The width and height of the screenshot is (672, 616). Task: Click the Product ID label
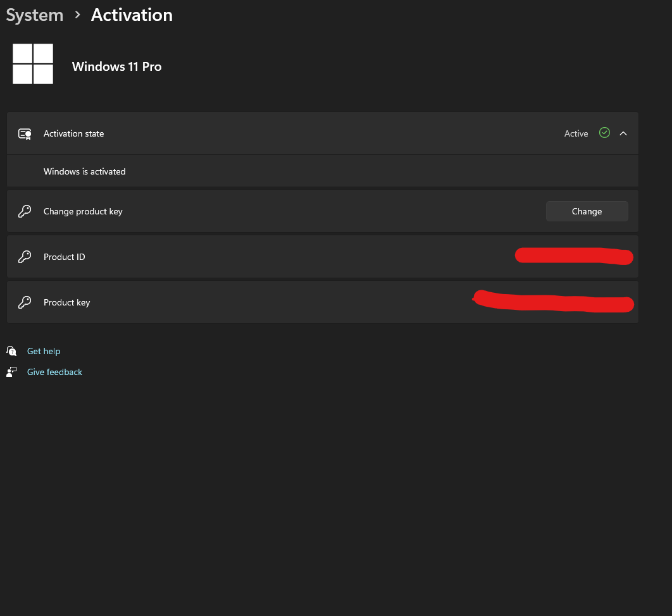(x=65, y=257)
